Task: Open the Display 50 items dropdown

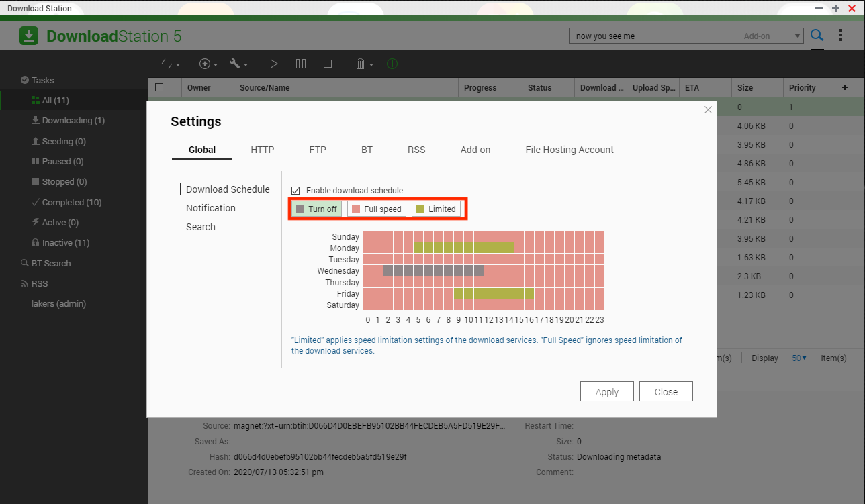Action: [799, 358]
